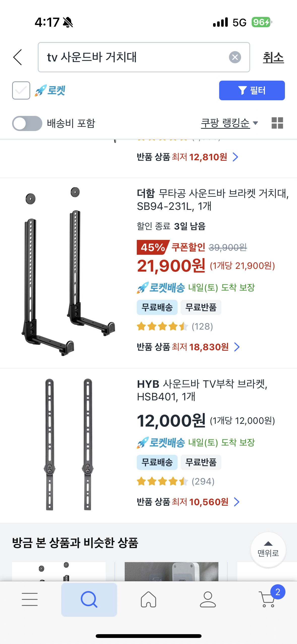The image size is (297, 644).
Task: Go to the home icon
Action: [x=148, y=599]
